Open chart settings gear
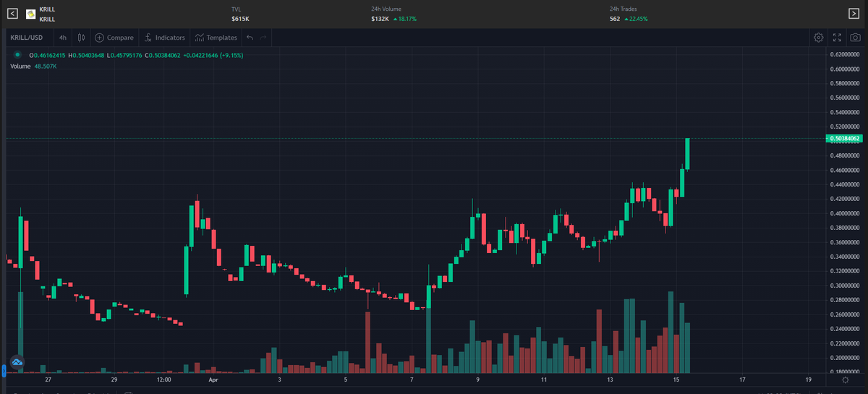This screenshot has width=868, height=394. coord(818,38)
